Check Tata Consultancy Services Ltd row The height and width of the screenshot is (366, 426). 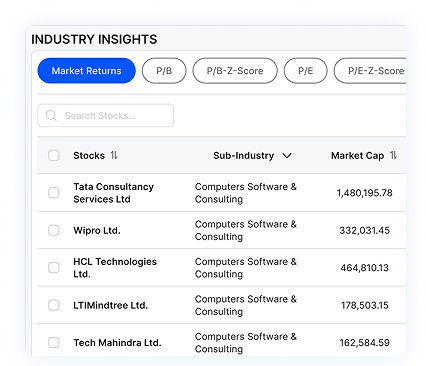[54, 193]
